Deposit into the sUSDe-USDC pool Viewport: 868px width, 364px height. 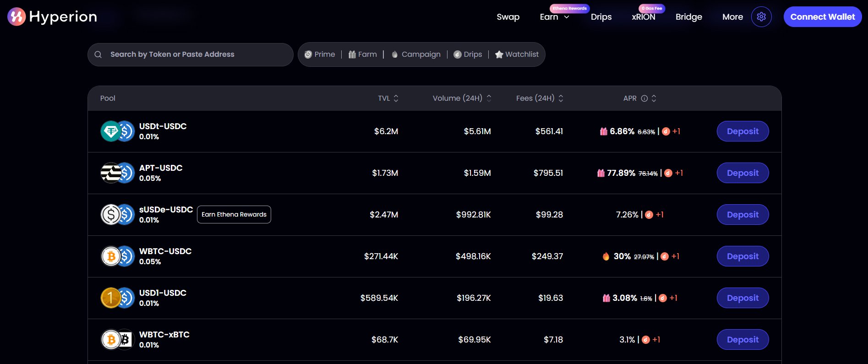click(x=742, y=215)
